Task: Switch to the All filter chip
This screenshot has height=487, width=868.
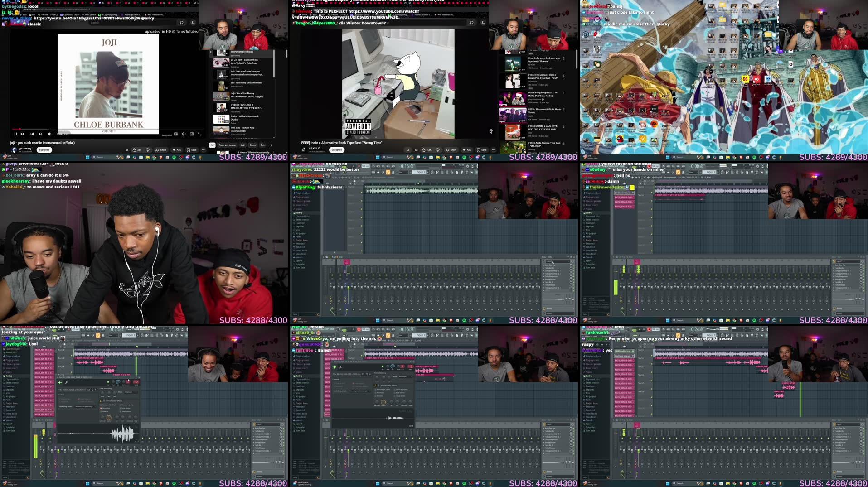Action: pos(212,145)
